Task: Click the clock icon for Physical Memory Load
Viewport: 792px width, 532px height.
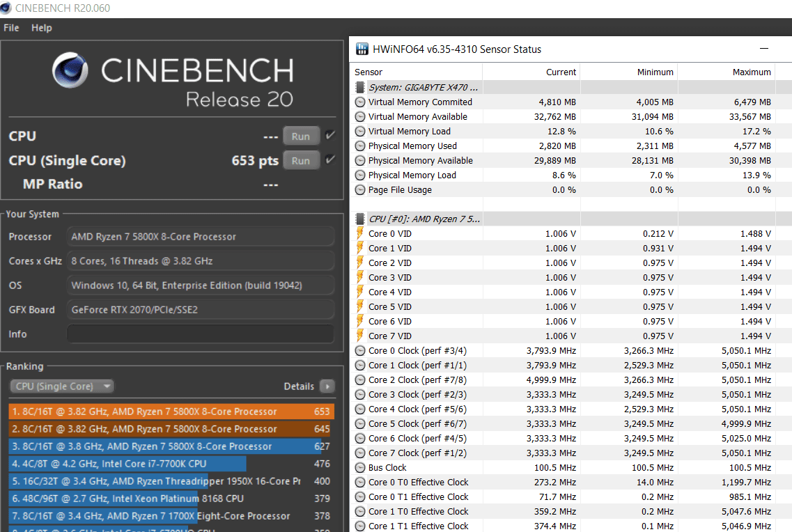Action: coord(360,175)
